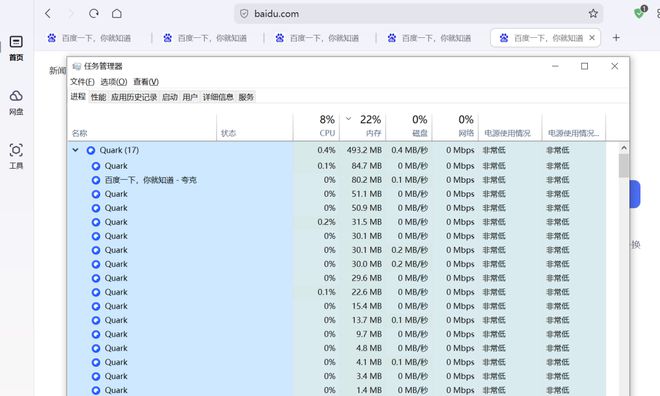Select the Quark process using 29.6 MB
Image resolution: width=660 pixels, height=396 pixels.
(337, 278)
